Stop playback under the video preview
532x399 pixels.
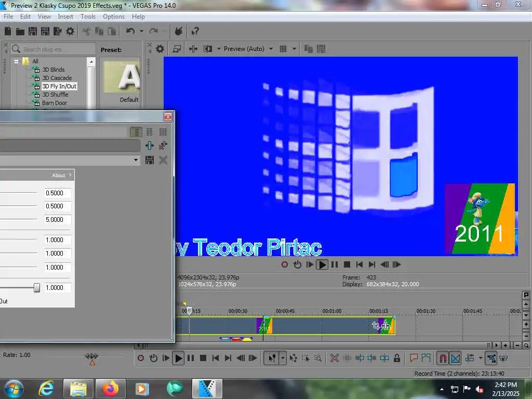click(x=347, y=264)
